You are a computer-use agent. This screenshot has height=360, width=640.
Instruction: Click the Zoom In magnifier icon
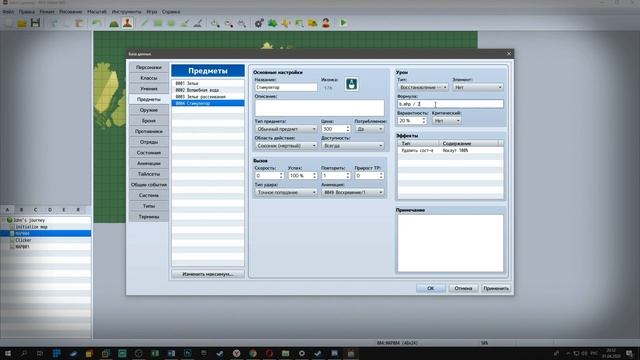point(215,23)
